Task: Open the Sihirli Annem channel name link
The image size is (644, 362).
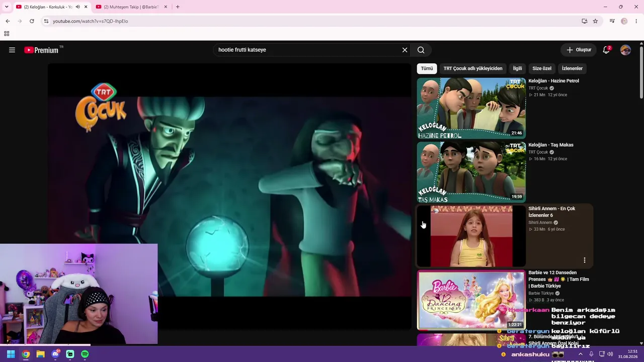Action: [x=540, y=222]
